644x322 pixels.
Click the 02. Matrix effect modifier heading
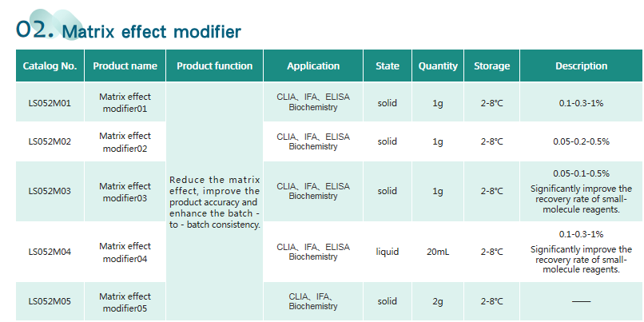pos(129,30)
